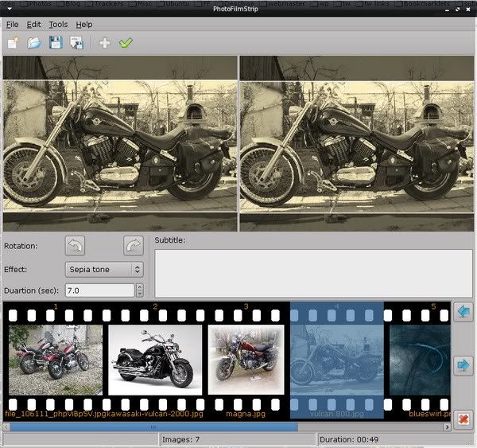Remove the selected image with the red X
Screen dimensions: 477x448
pyautogui.click(x=463, y=419)
